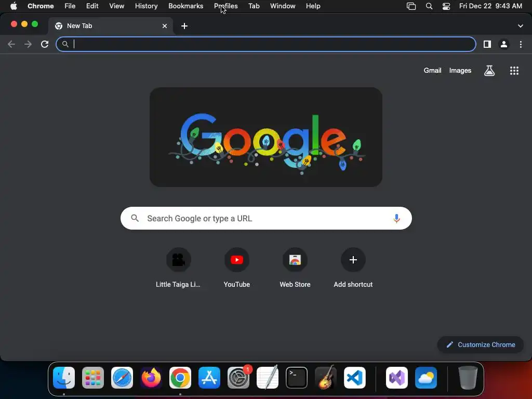The image size is (532, 399).
Task: Focus the address bar
Action: (x=265, y=44)
